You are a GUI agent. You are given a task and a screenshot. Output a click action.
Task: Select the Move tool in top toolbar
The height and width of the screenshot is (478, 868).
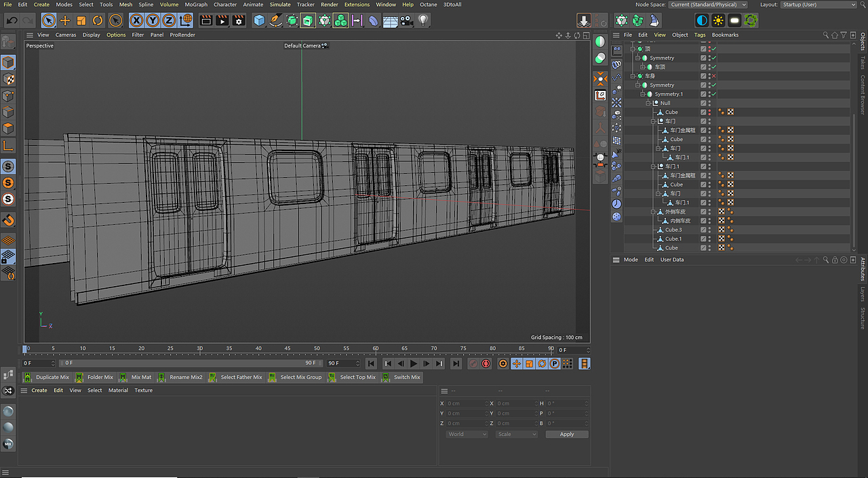tap(65, 20)
